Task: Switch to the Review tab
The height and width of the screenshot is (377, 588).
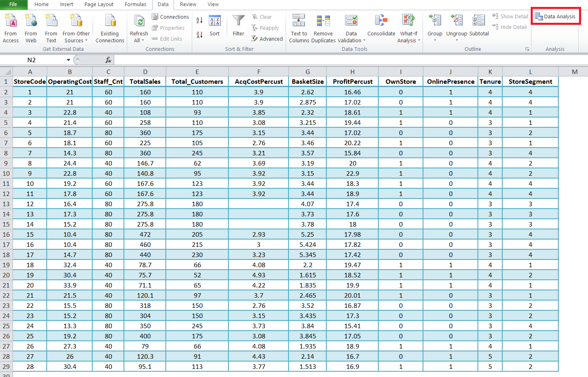Action: (188, 4)
